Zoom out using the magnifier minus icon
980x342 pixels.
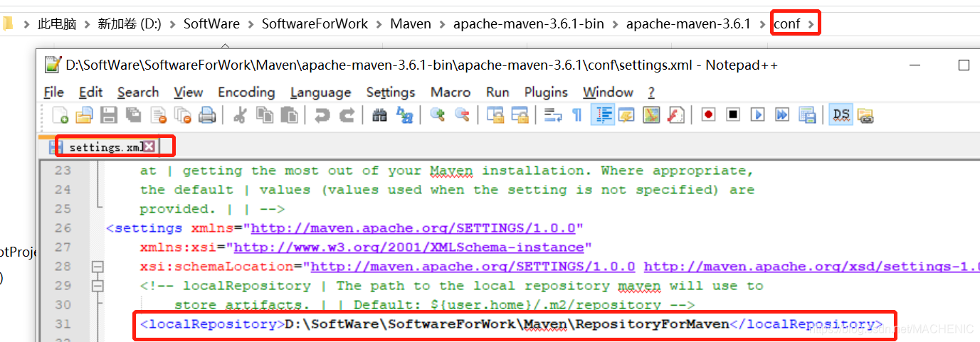click(462, 115)
